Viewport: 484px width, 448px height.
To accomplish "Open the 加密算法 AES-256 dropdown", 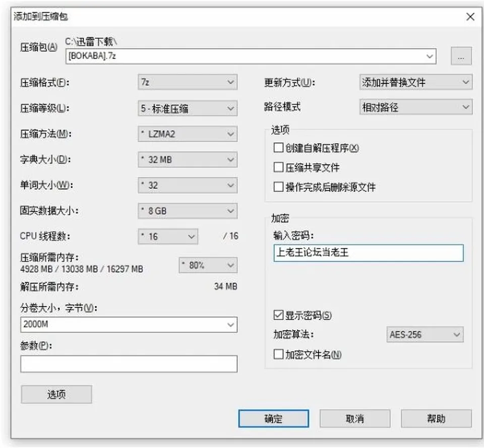I will 425,334.
